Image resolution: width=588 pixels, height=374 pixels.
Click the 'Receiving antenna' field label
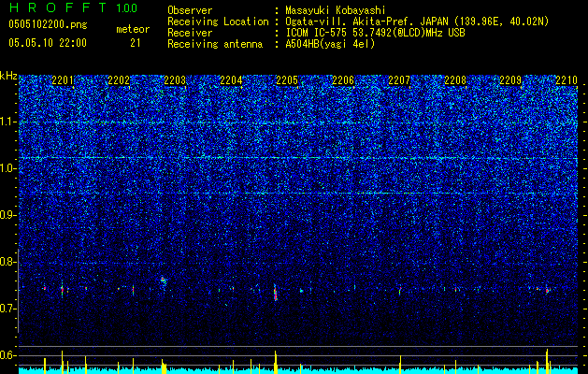tap(215, 44)
